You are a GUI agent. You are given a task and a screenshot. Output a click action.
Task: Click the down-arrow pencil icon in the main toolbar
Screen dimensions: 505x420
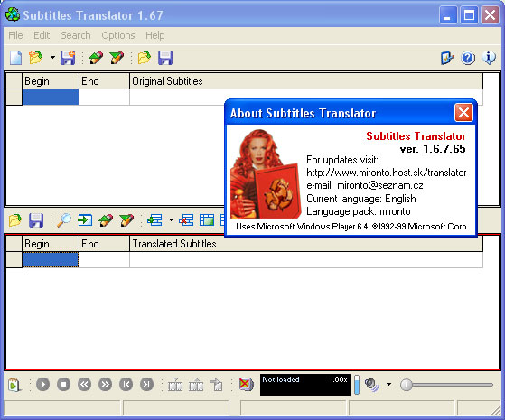click(117, 58)
